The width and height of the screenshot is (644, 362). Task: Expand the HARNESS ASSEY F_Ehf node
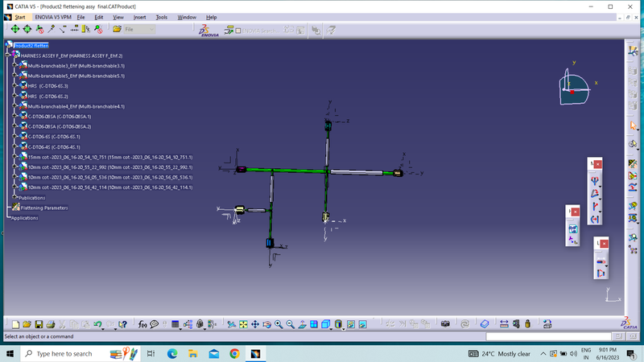pos(8,55)
